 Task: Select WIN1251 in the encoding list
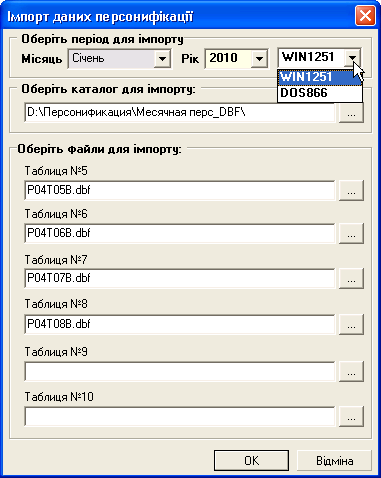(320, 77)
